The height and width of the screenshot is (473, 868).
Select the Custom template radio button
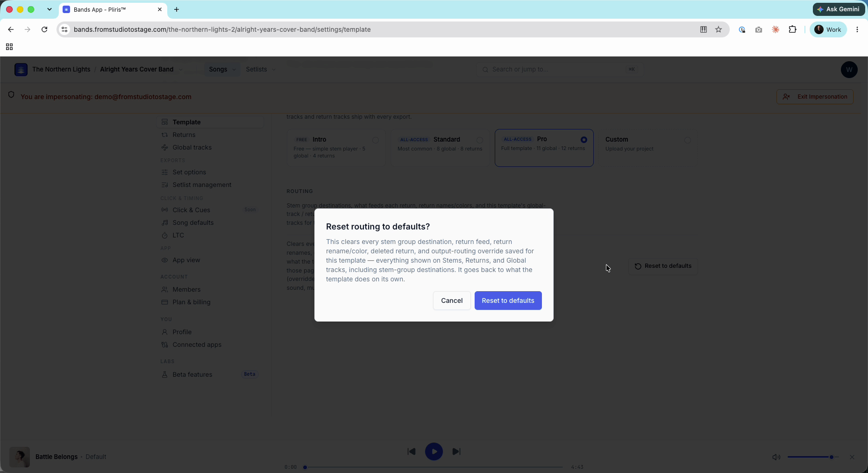pyautogui.click(x=687, y=140)
